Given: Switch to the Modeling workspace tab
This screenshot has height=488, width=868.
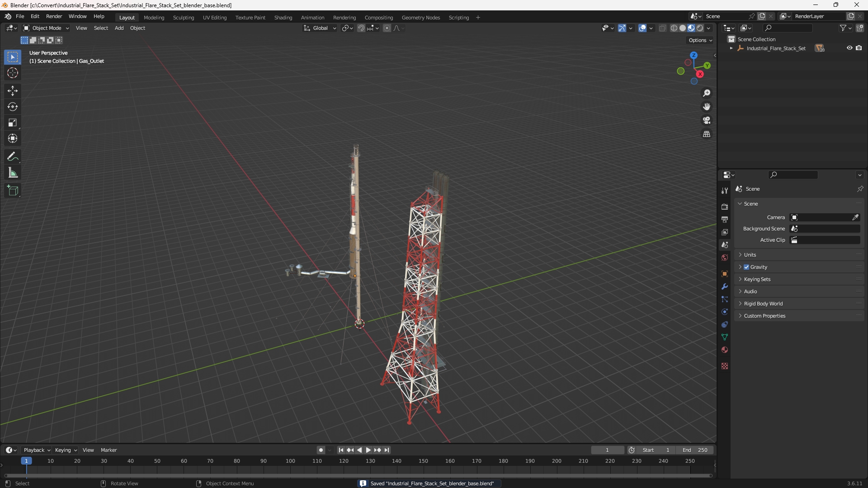Looking at the screenshot, I should point(154,18).
